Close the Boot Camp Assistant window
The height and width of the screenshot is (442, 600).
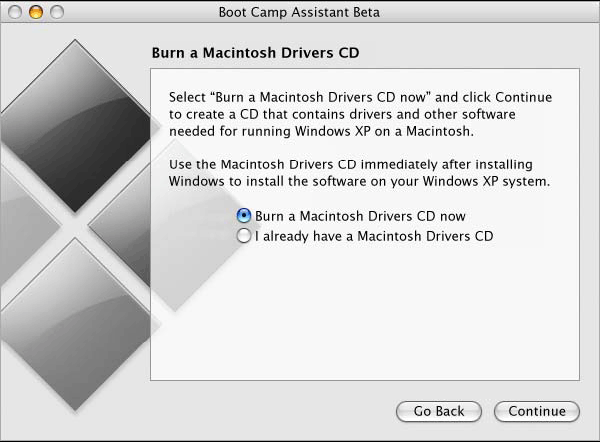15,12
